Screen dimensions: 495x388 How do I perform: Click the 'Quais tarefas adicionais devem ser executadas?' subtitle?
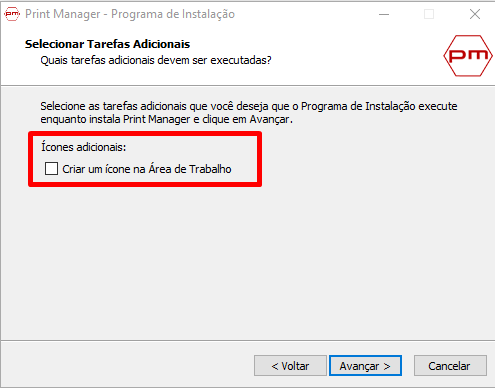156,60
